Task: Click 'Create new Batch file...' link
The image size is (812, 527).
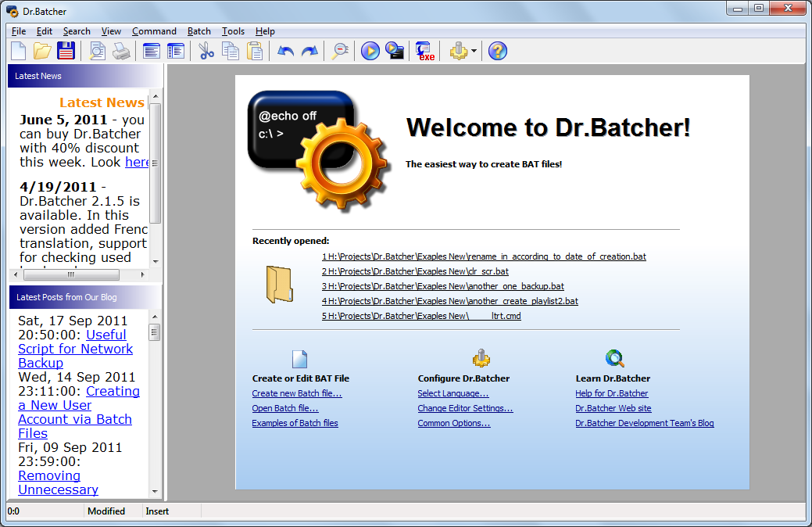Action: point(297,393)
